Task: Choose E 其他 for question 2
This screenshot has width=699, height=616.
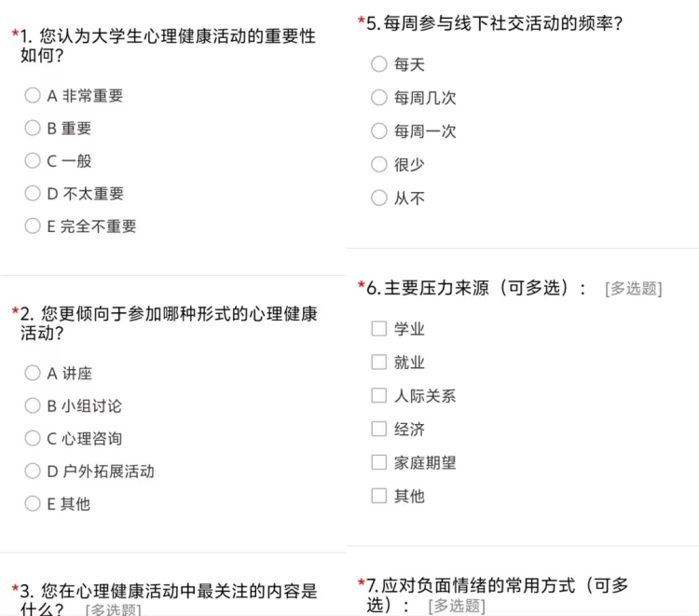Action: pyautogui.click(x=33, y=503)
